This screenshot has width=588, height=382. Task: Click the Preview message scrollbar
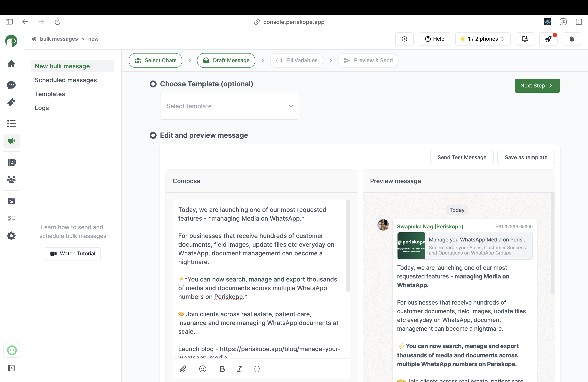click(552, 243)
